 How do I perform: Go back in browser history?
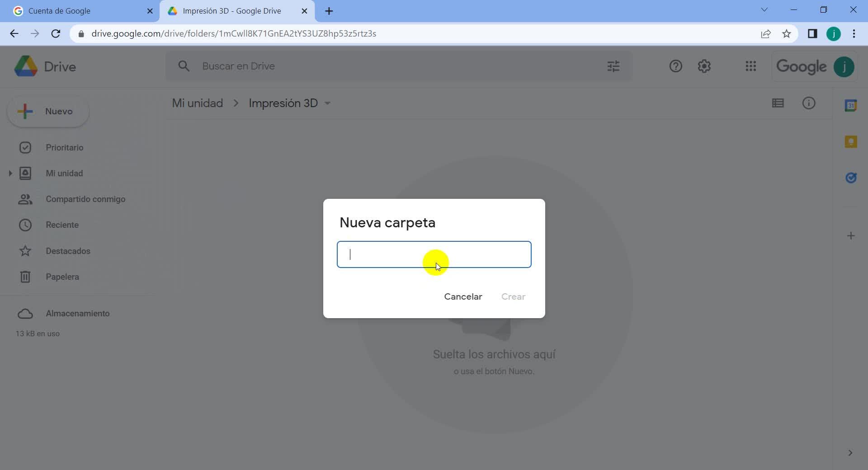click(x=14, y=33)
